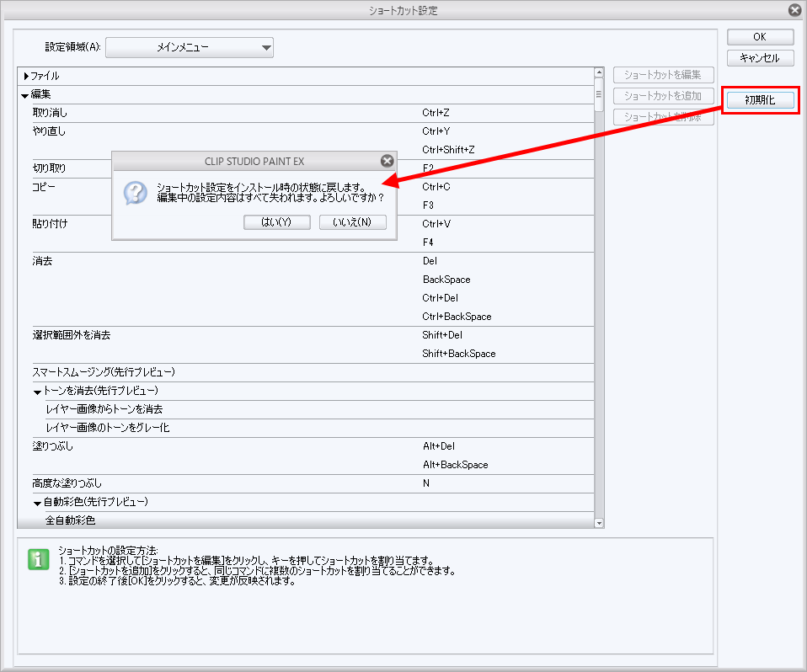The image size is (807, 672).
Task: Click the Ctrl+V shortcut text
Action: (x=436, y=224)
